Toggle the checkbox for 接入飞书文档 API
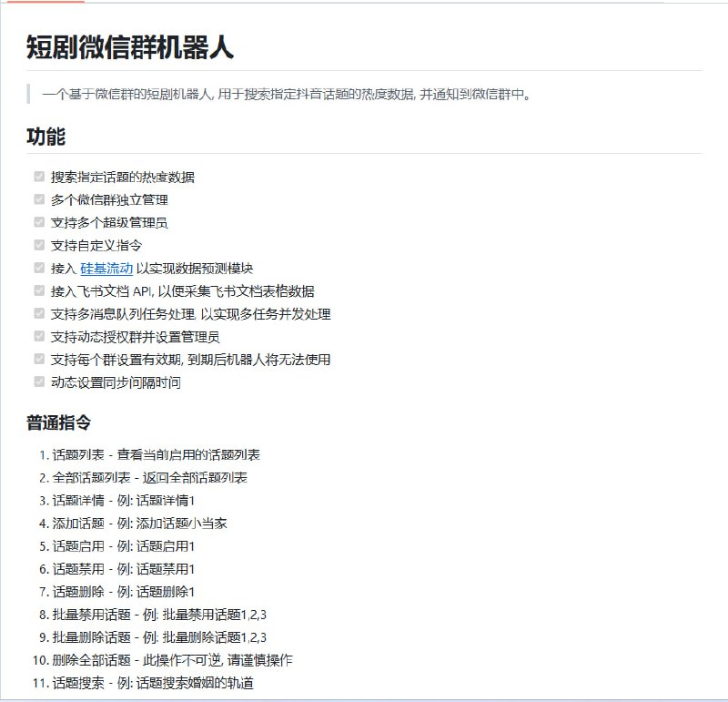The width and height of the screenshot is (728, 702). pos(37,292)
